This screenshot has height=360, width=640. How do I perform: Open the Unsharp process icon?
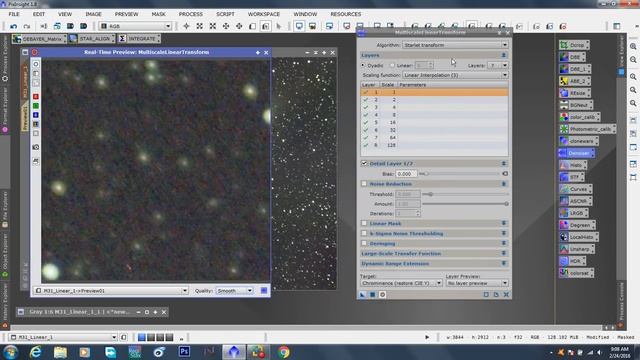[576, 249]
